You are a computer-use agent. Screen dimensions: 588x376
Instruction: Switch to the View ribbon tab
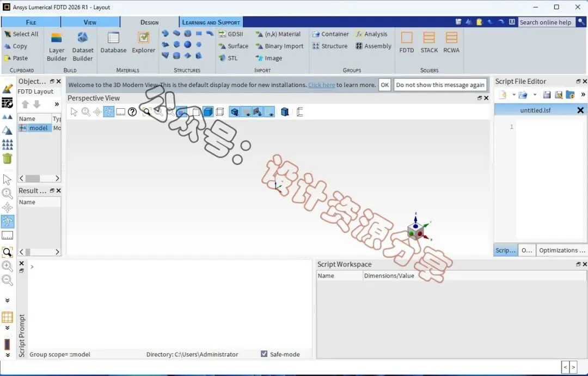90,22
